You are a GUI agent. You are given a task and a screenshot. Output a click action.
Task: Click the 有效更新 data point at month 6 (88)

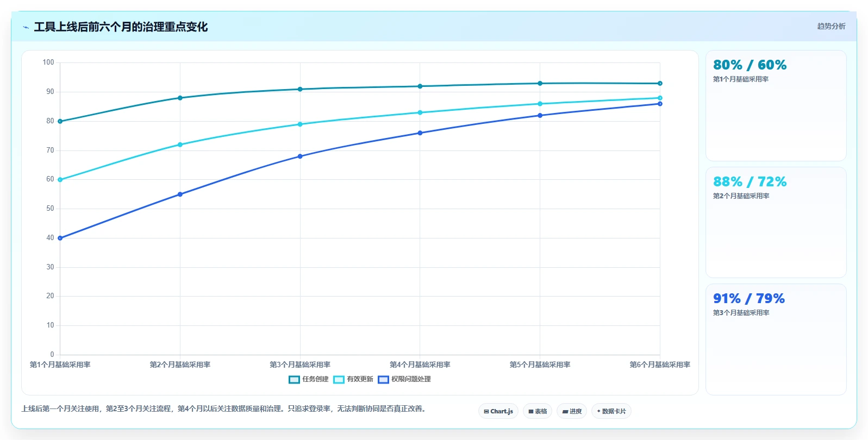tap(660, 98)
